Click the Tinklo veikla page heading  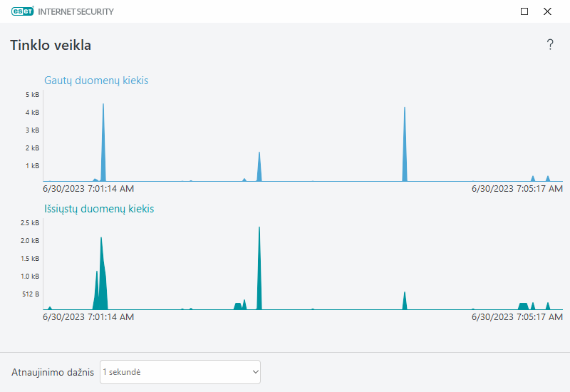click(x=51, y=45)
